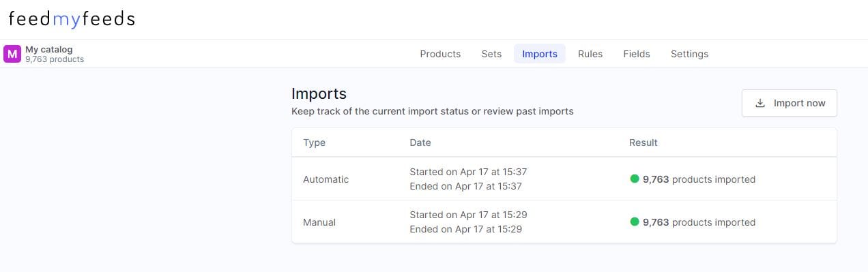Select the Manual import row
The height and width of the screenshot is (272, 868).
(564, 222)
